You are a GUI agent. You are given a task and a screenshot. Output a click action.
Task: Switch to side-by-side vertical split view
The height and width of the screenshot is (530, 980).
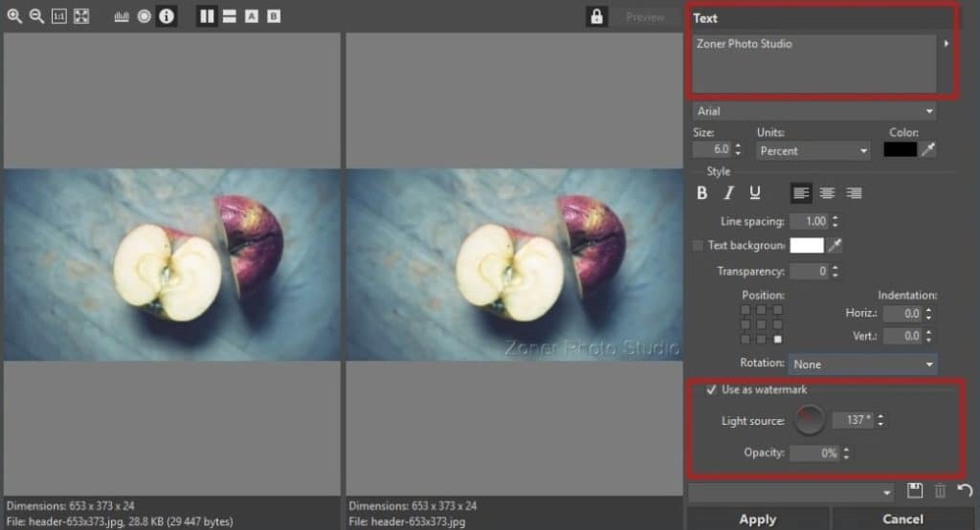point(207,16)
